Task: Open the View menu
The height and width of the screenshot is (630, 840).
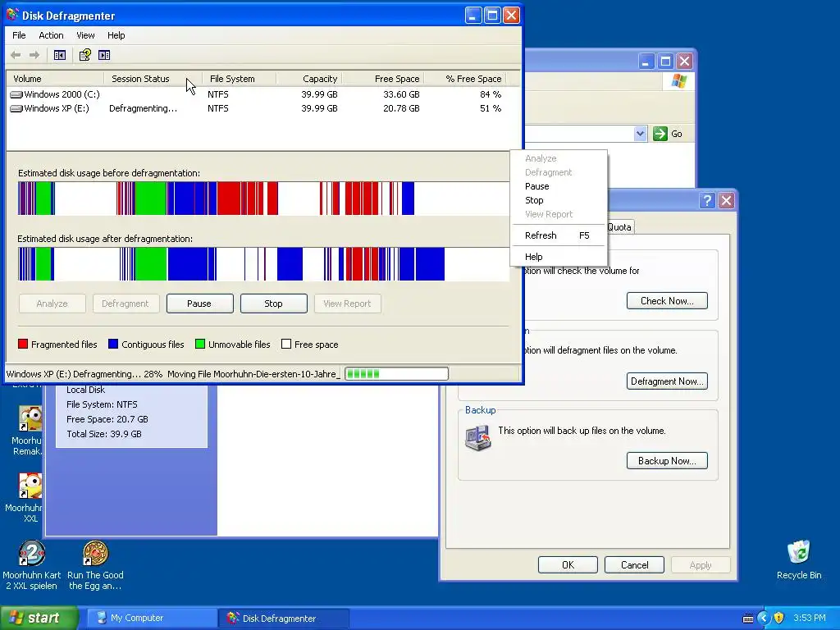Action: point(85,35)
